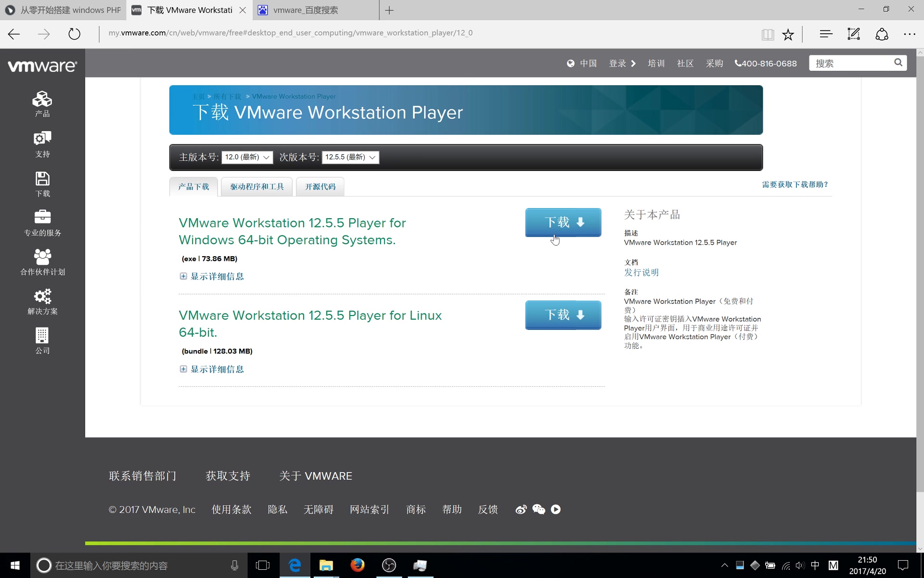Open the 公司 building icon
Viewport: 924px width, 578px height.
[x=42, y=336]
